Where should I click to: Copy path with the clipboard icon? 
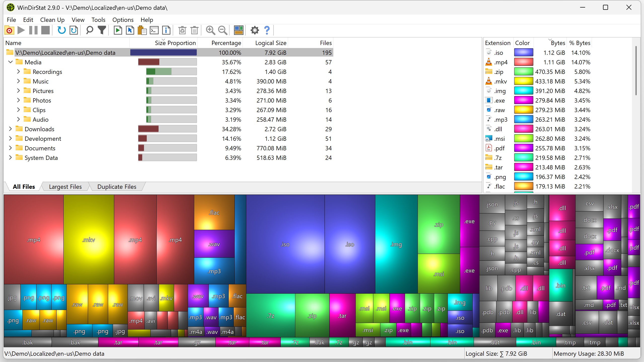click(x=142, y=30)
